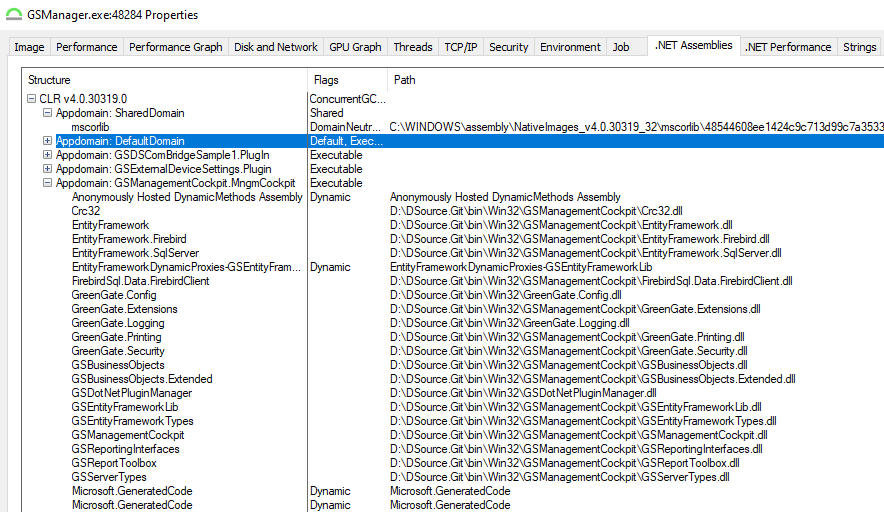Collapse the Appdomain: SharedDomain node
884x512 pixels.
point(47,113)
